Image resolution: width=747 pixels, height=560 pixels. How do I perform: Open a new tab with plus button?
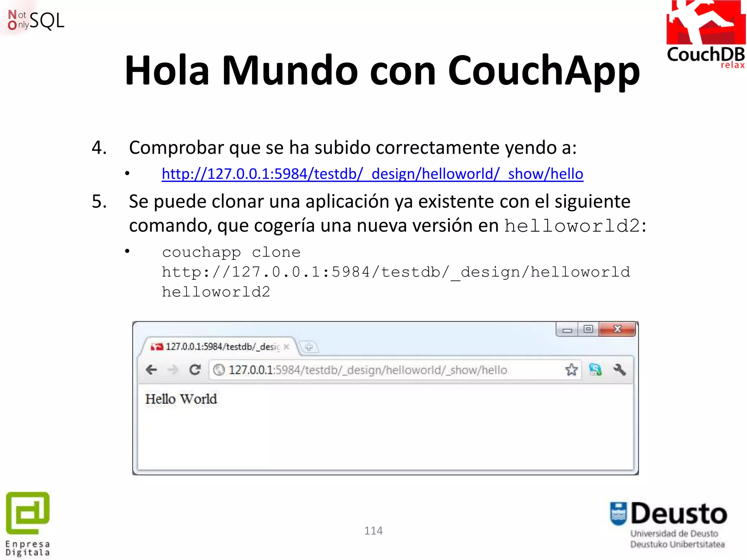click(x=309, y=347)
